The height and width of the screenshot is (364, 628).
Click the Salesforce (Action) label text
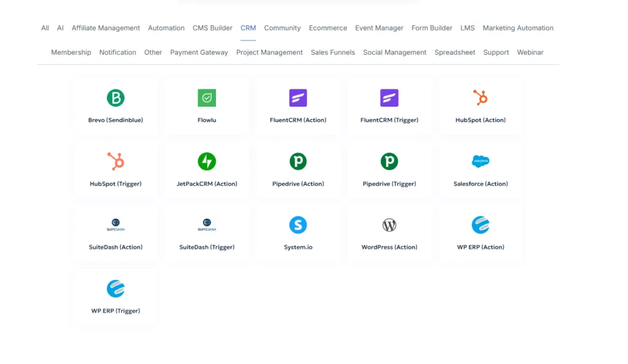click(x=481, y=184)
